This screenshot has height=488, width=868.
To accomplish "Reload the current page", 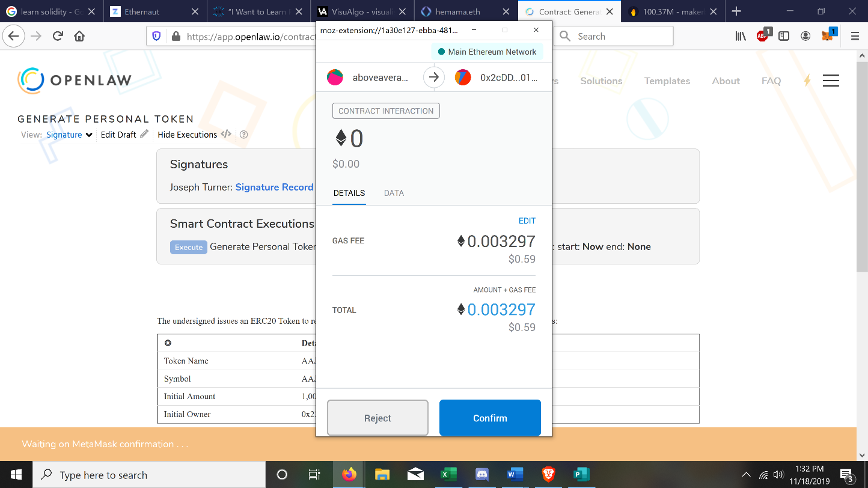I will pos(58,36).
